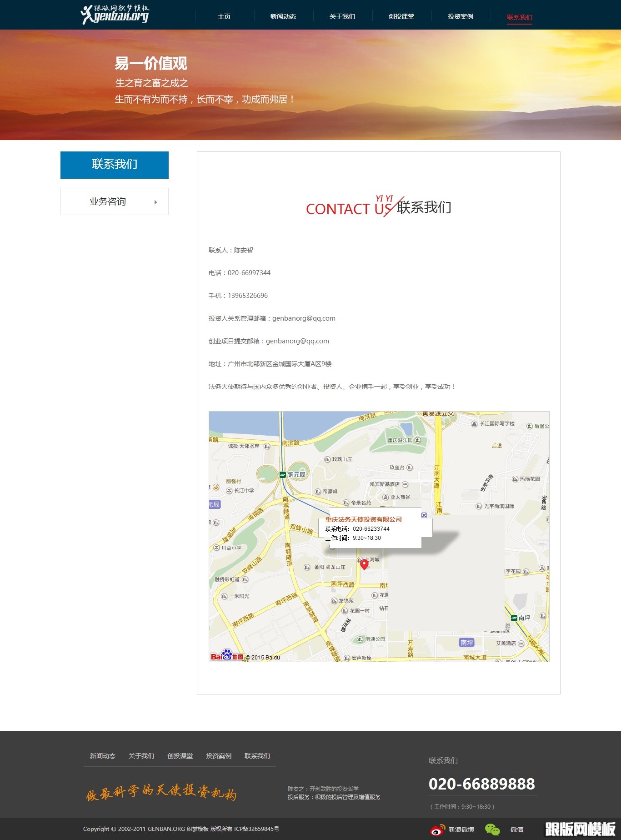Click the 易一价值观 banner heading
The width and height of the screenshot is (621, 840).
click(151, 63)
